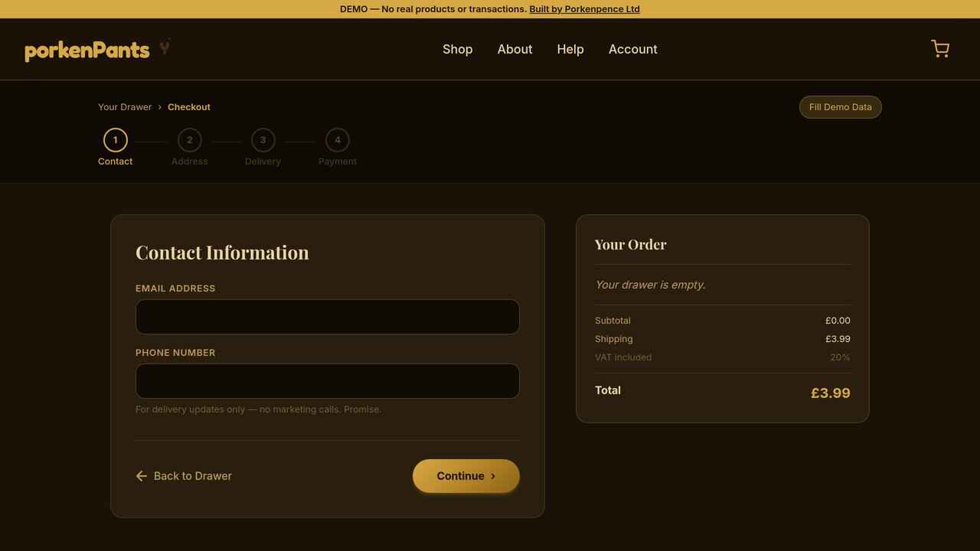
Task: Go to the Help page
Action: 570,49
